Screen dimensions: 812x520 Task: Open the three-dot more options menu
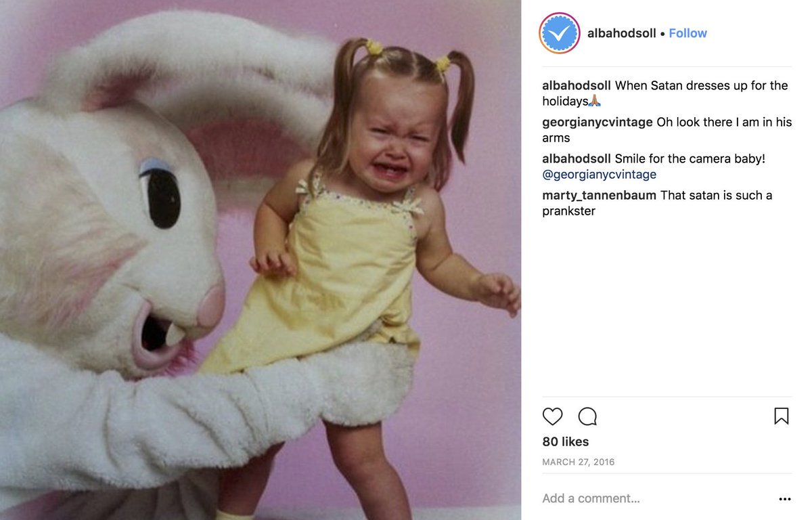click(784, 499)
